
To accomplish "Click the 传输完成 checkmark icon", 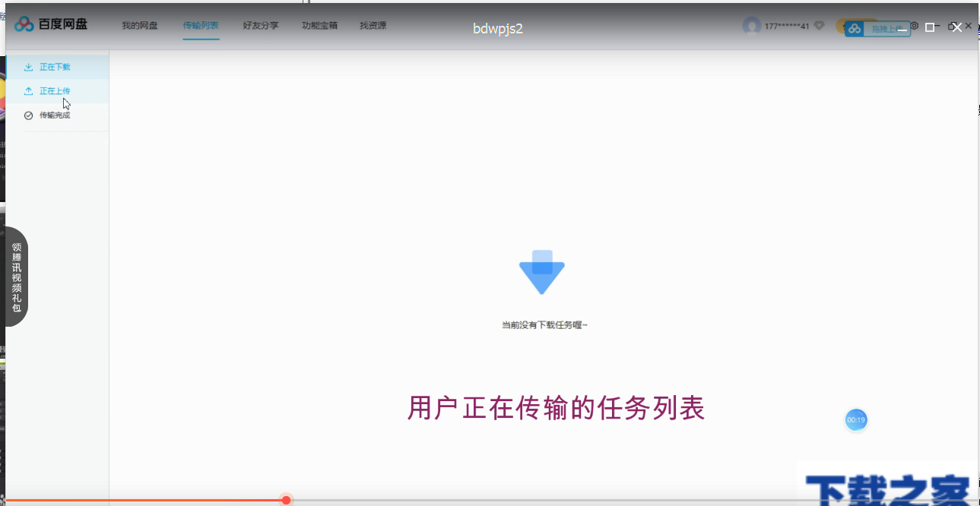I will 28,115.
